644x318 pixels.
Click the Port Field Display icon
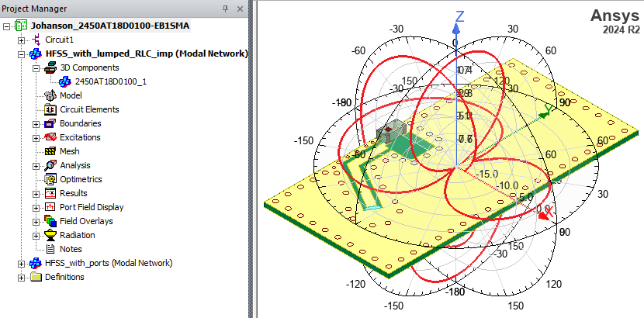(x=50, y=207)
